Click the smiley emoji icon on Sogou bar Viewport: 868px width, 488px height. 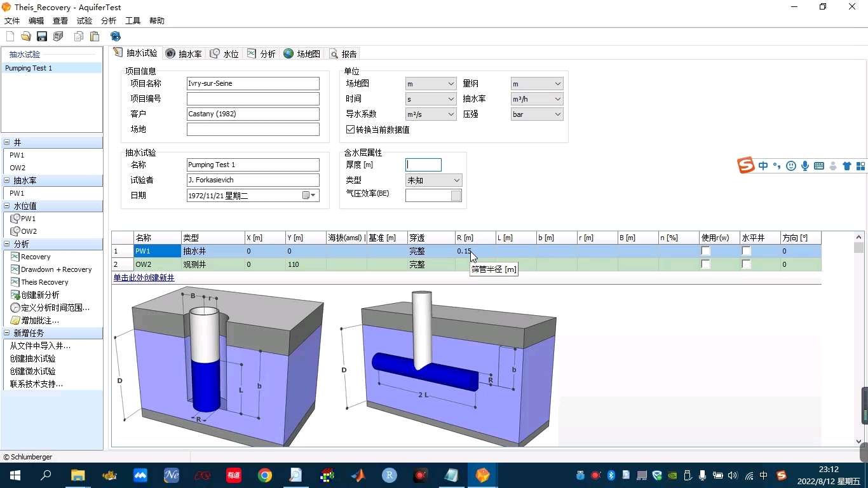pos(791,166)
